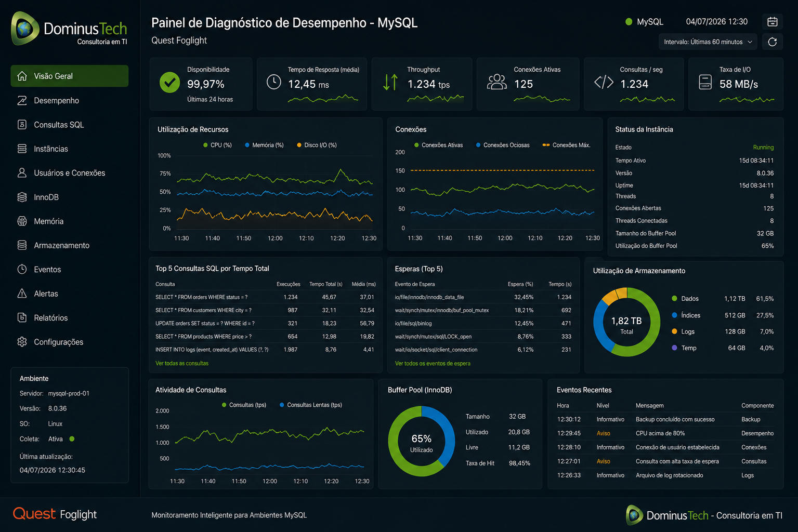
Task: Toggle Conexões Ociosas legend series
Action: click(503, 145)
